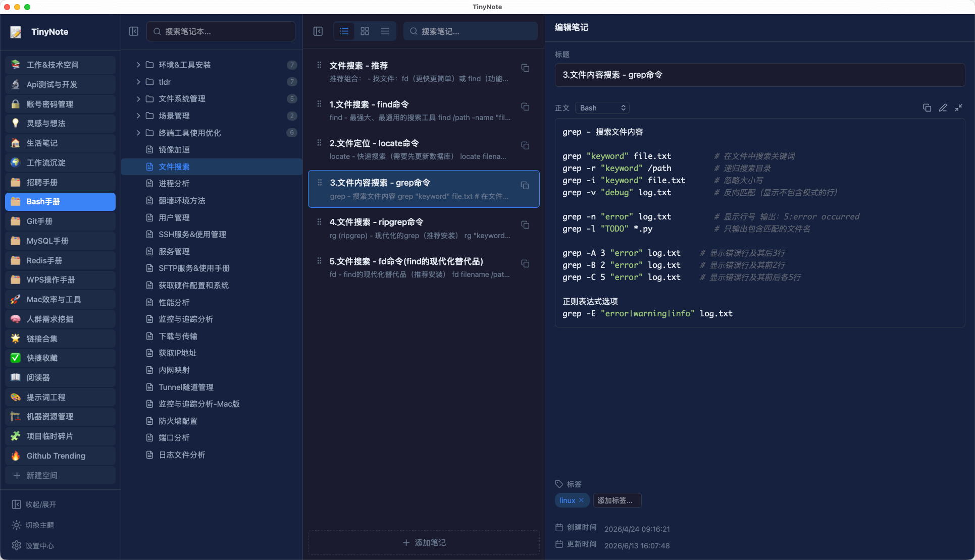The width and height of the screenshot is (975, 560).
Task: Switch to grid view layout
Action: point(365,31)
